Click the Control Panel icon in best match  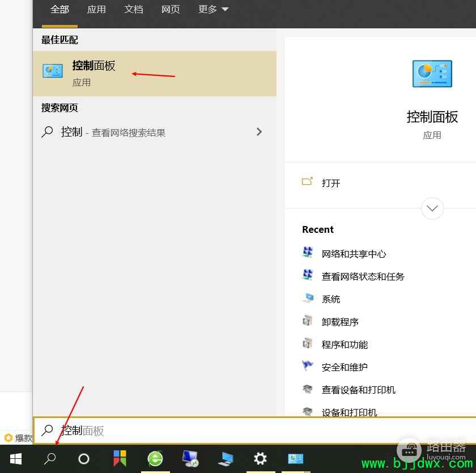coord(53,71)
